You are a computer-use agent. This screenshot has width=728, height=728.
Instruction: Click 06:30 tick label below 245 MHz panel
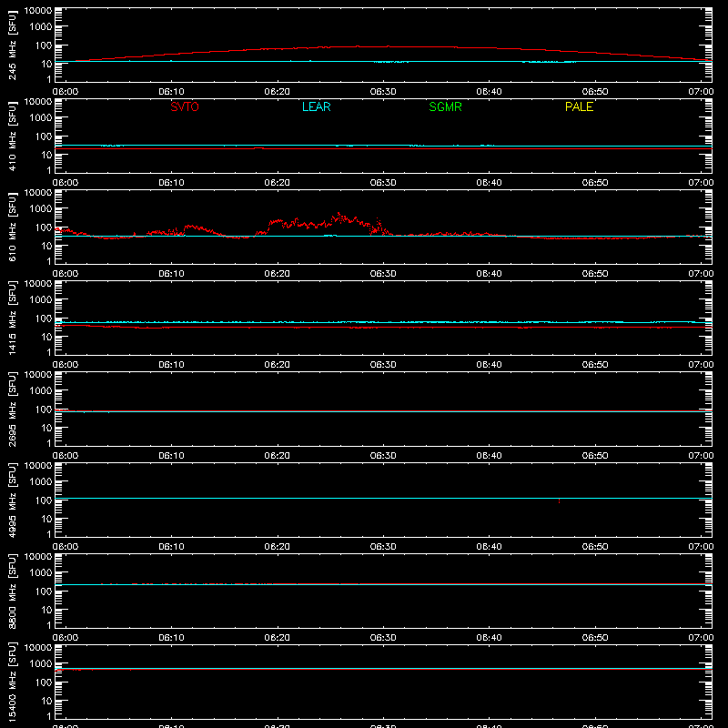click(x=383, y=92)
